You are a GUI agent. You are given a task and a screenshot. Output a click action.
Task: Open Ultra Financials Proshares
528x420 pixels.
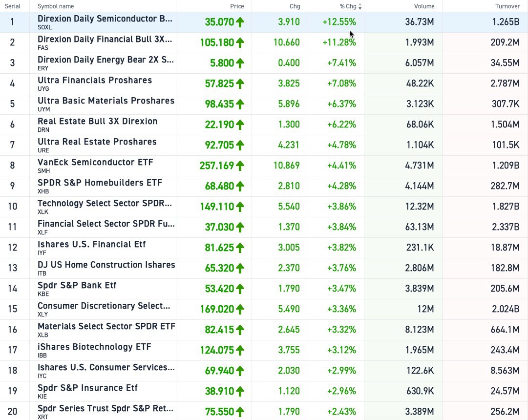pos(95,80)
